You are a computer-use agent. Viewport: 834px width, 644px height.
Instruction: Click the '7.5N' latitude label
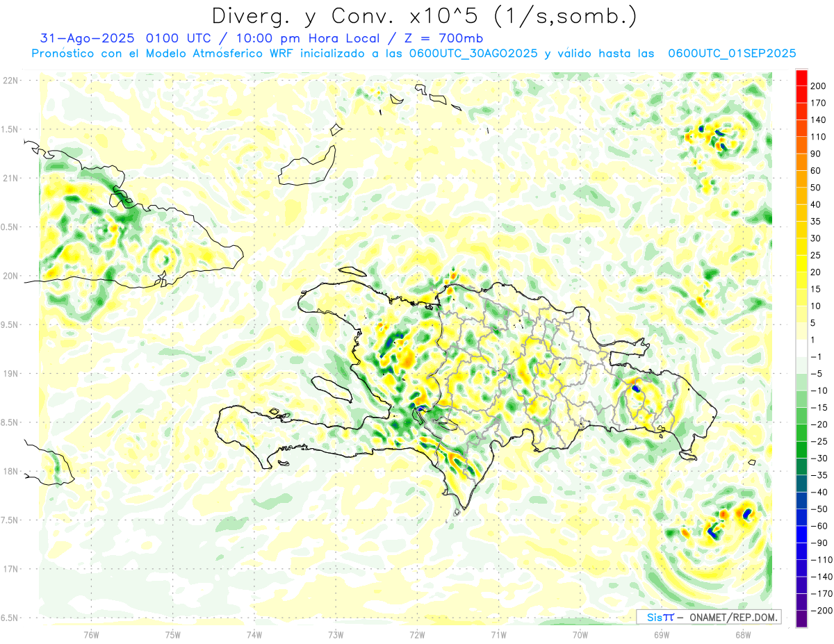10,520
